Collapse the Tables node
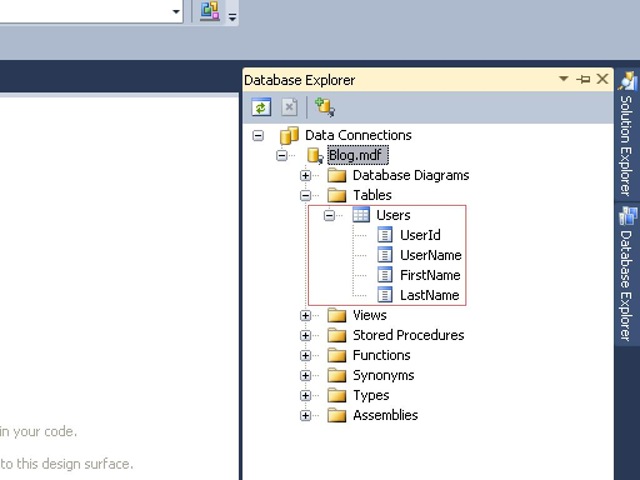Viewport: 640px width, 480px height. pyautogui.click(x=305, y=196)
